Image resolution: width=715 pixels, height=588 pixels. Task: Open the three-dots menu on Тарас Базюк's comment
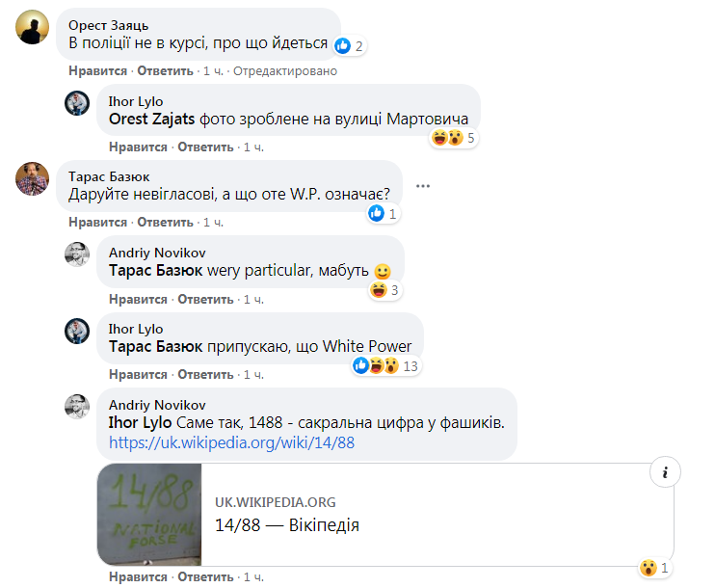click(422, 185)
